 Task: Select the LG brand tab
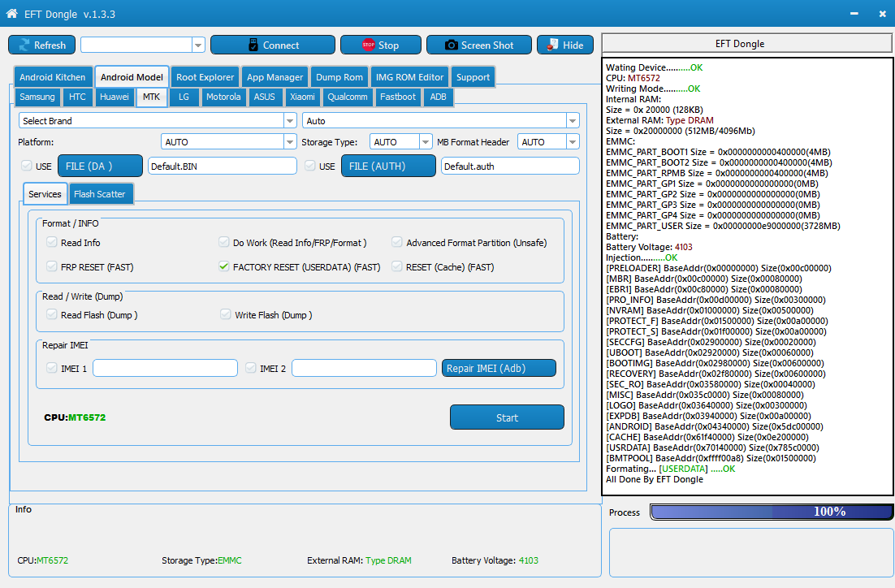[x=184, y=97]
